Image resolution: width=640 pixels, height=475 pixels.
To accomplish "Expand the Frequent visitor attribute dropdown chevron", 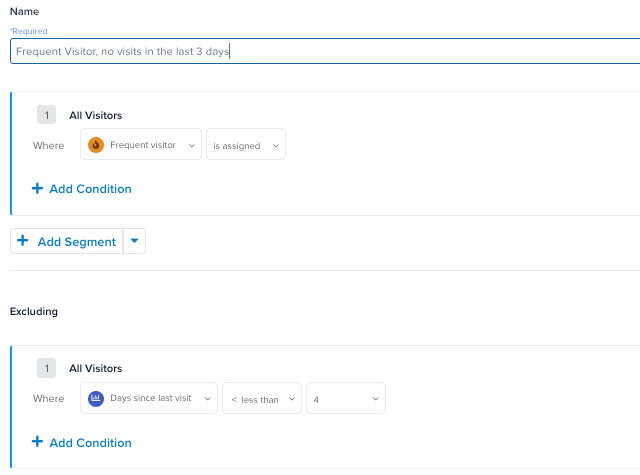I will (191, 145).
